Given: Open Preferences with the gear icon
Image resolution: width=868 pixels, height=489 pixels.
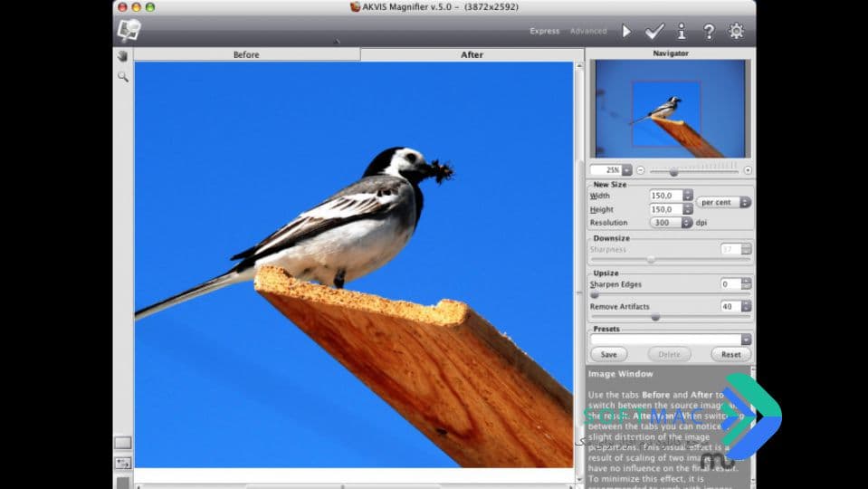Looking at the screenshot, I should click(736, 31).
